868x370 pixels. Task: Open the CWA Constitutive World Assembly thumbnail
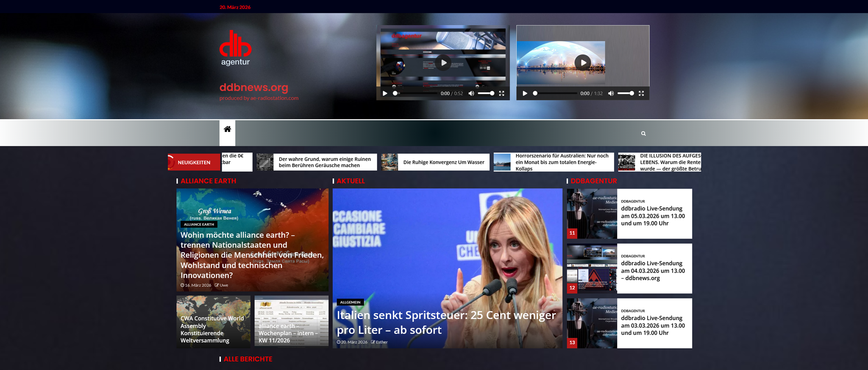[213, 322]
